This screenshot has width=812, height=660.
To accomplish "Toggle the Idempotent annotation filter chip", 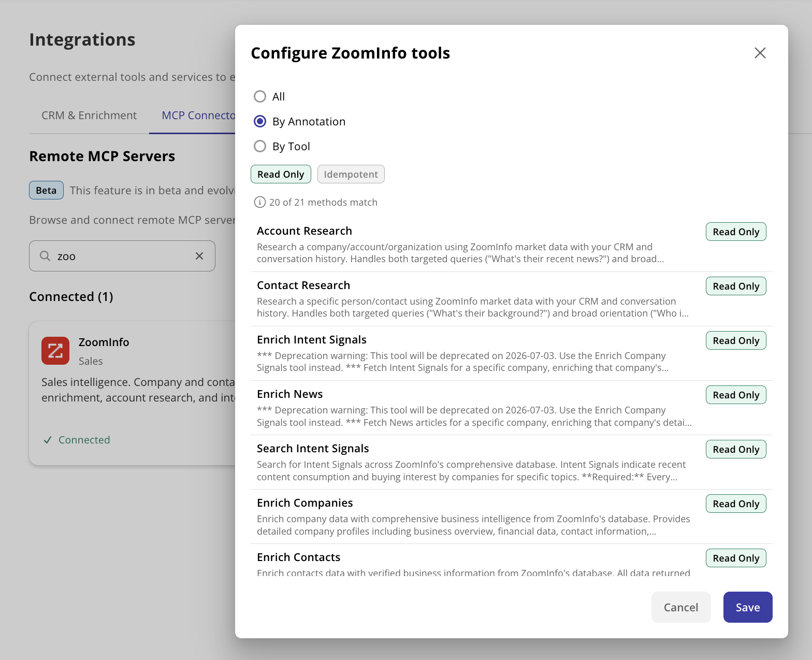I will click(x=351, y=174).
